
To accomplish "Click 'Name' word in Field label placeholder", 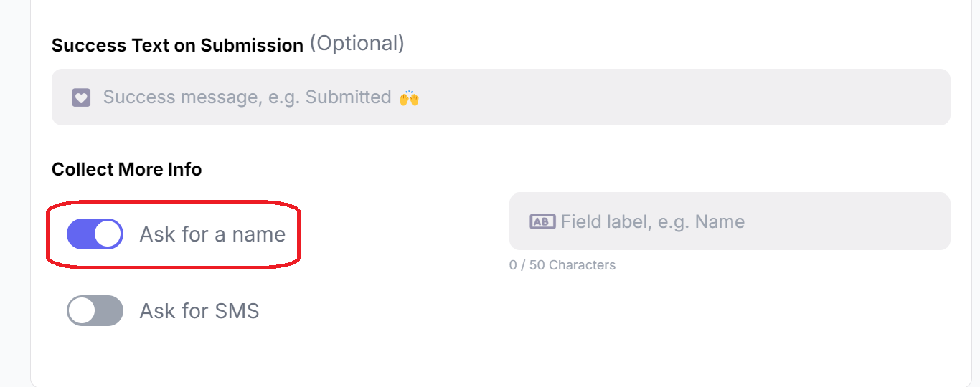I will [720, 221].
